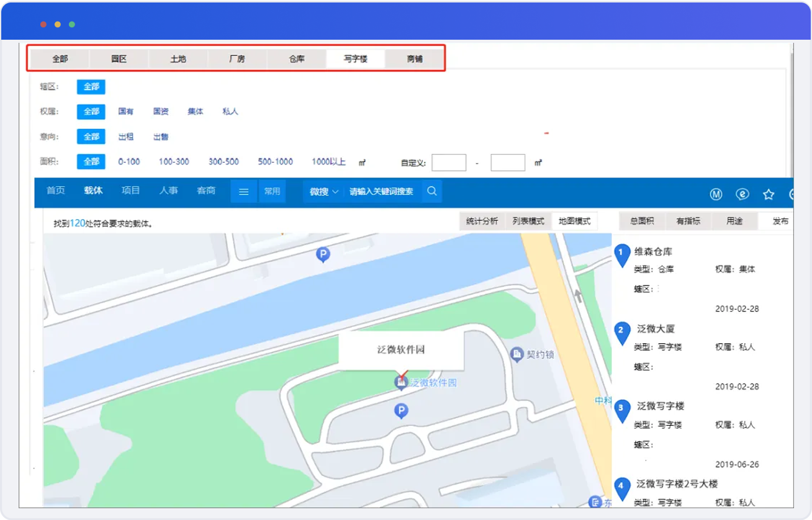The height and width of the screenshot is (520, 812).
Task: Open the 泛微大厦 listing title
Action: click(656, 329)
